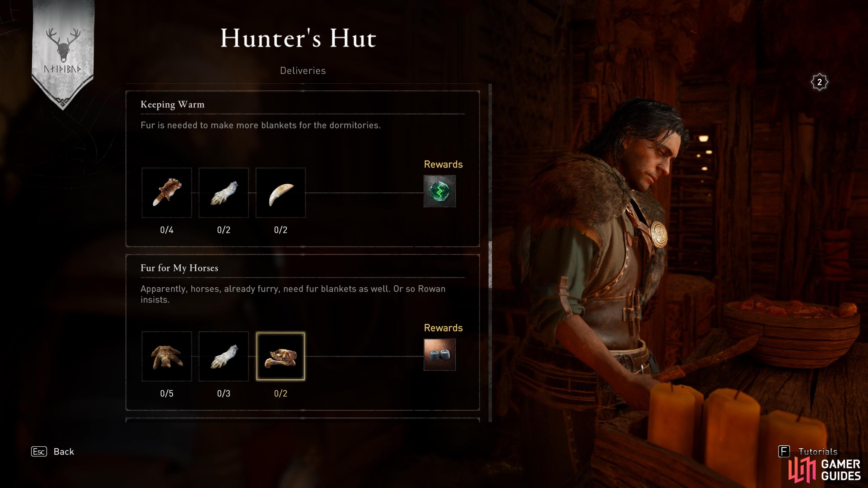Click the Keeping Warm delivery title
The height and width of the screenshot is (488, 868).
click(x=172, y=104)
